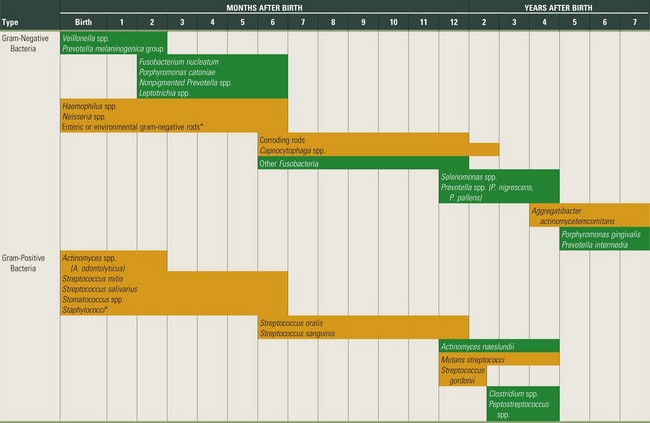
Task: Select the month '12' column header
Action: [454, 22]
